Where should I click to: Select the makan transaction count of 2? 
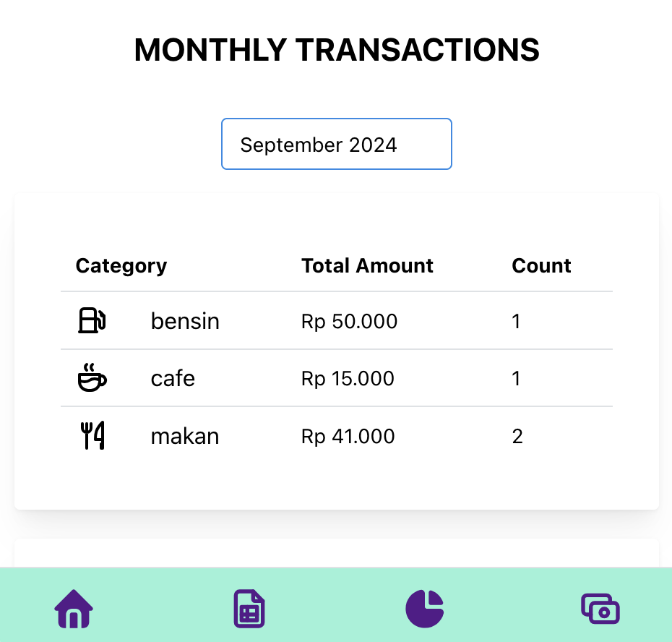pyautogui.click(x=517, y=436)
